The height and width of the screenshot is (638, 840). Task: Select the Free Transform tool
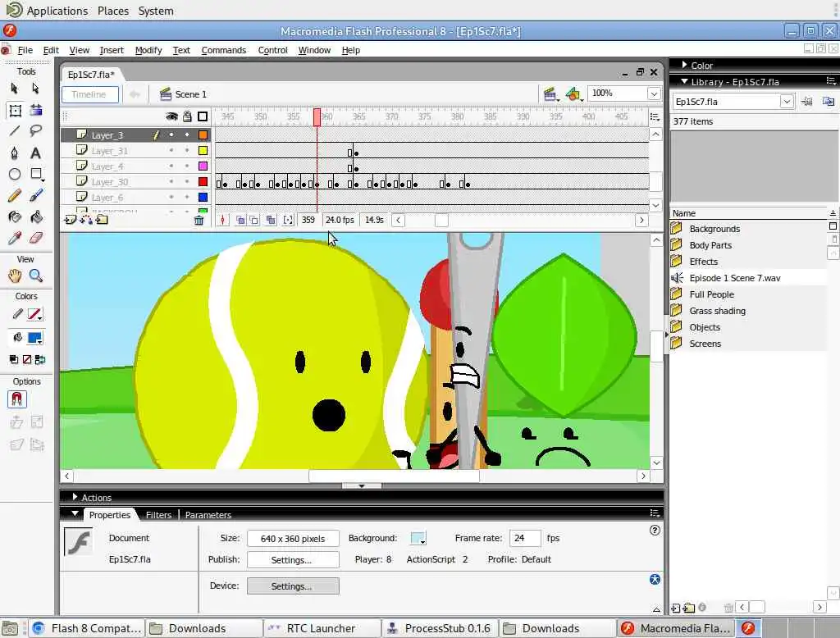click(x=15, y=111)
